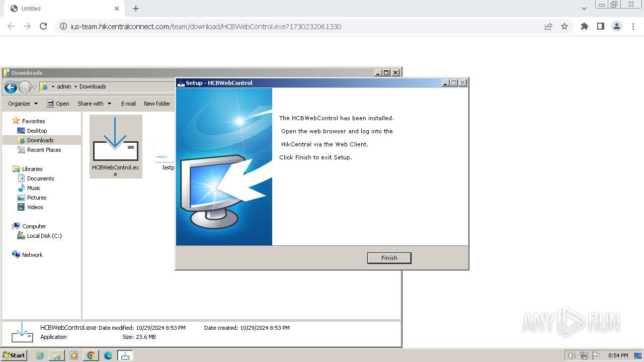
Task: Toggle Chrome side panel icon
Action: [600, 26]
